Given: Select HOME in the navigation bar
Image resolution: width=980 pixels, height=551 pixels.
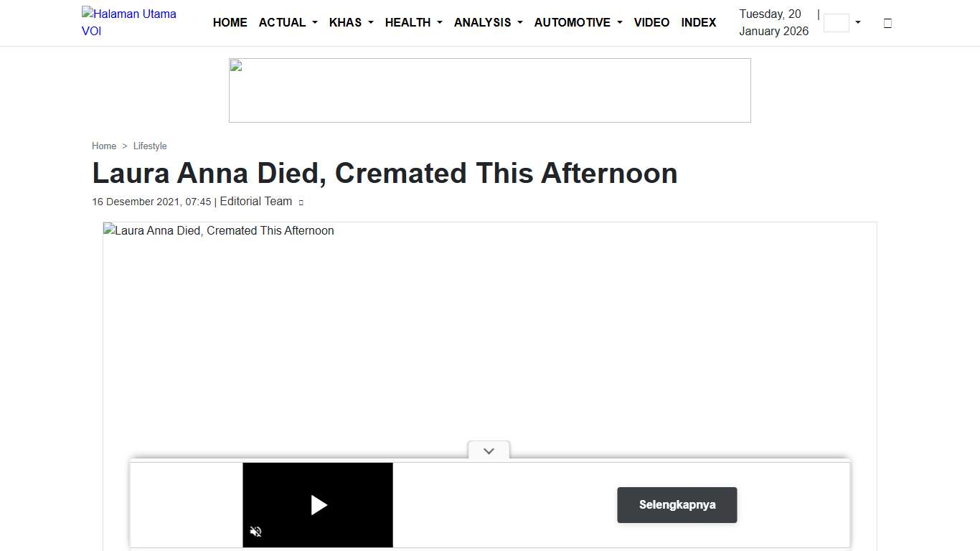Looking at the screenshot, I should [230, 22].
